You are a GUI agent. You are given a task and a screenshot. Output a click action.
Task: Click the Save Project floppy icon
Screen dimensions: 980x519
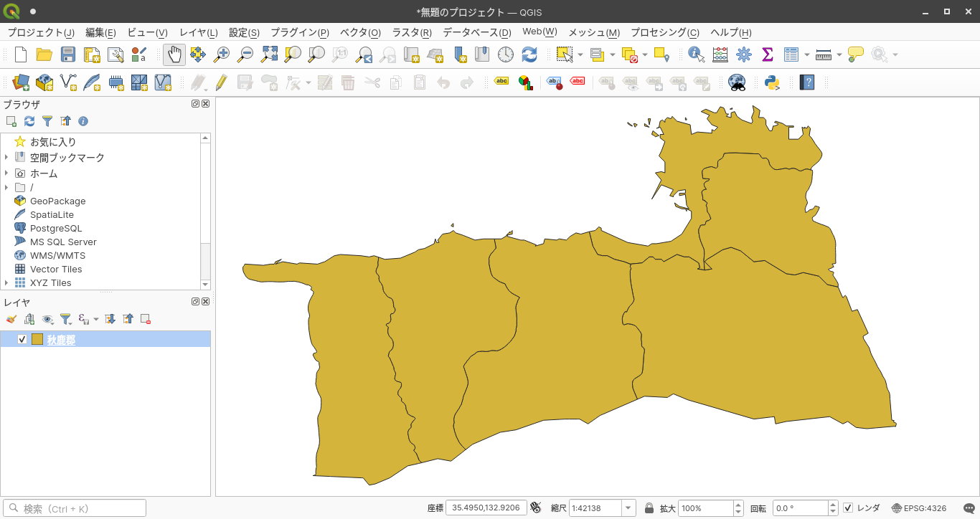tap(68, 54)
